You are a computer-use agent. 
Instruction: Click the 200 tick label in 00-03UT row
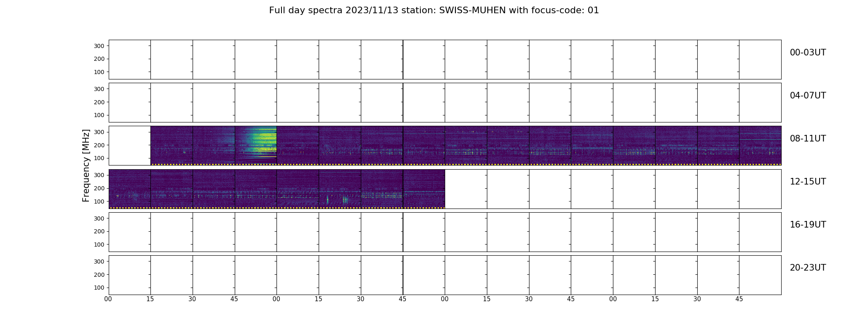(99, 59)
